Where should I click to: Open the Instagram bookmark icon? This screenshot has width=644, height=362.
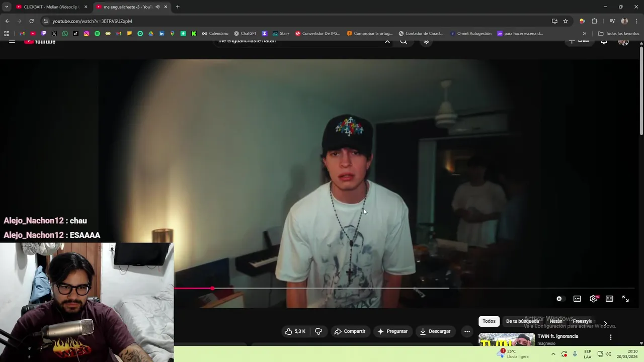click(x=87, y=34)
